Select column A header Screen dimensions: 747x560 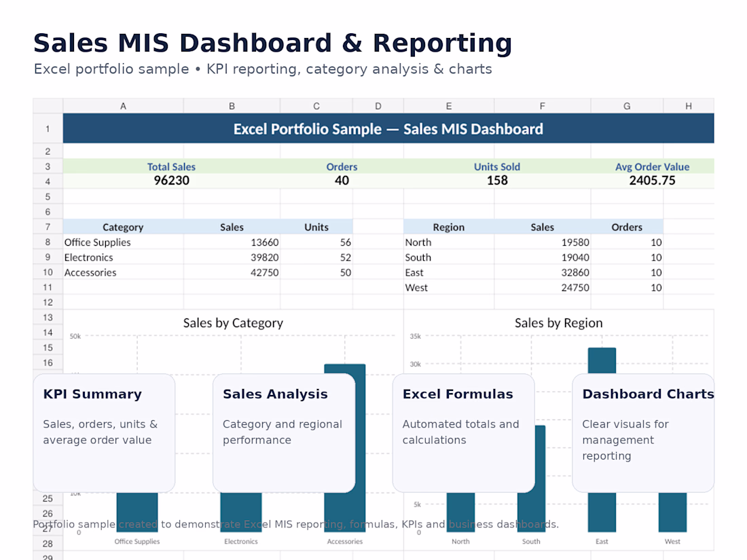(x=123, y=106)
